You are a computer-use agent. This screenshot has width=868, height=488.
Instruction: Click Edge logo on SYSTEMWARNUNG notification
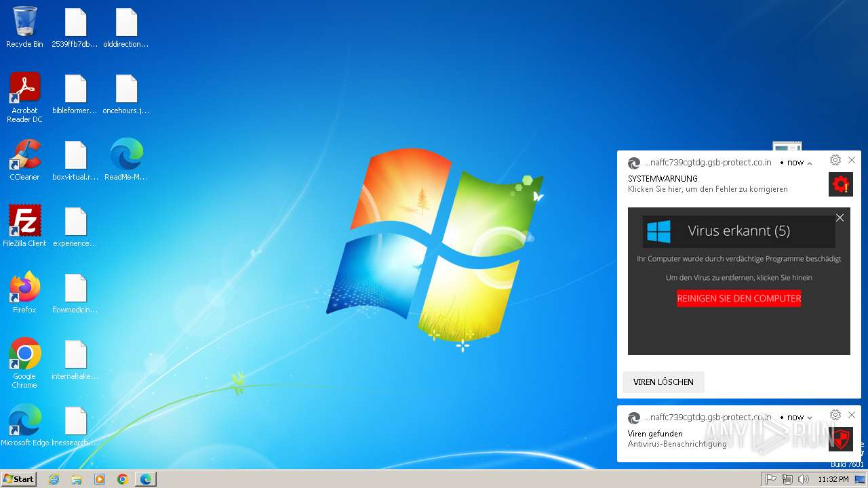[x=634, y=163]
